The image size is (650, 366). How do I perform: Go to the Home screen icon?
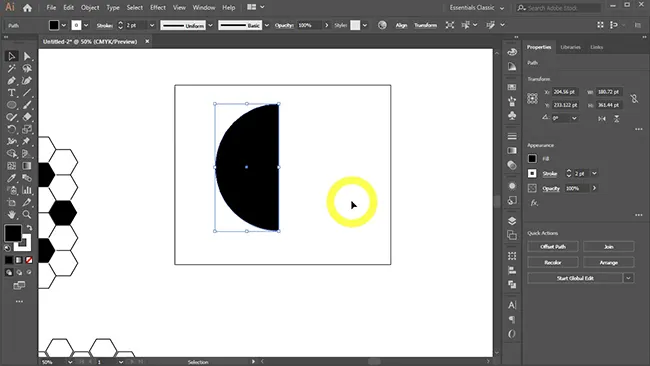[x=27, y=7]
